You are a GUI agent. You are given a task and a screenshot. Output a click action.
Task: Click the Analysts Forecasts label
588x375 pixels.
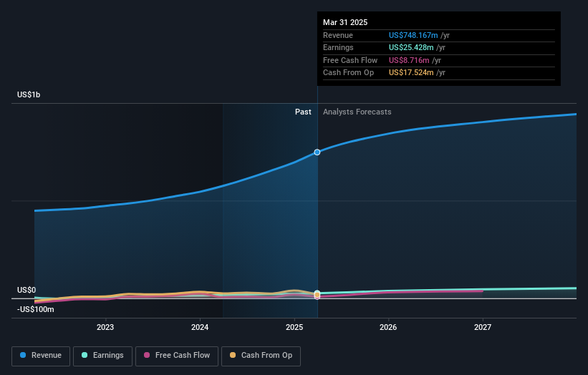click(x=357, y=112)
